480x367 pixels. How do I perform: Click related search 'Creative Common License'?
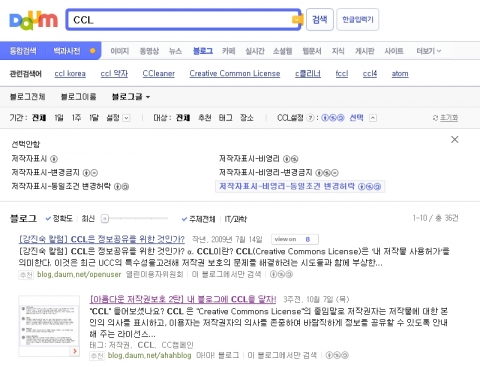coord(235,74)
